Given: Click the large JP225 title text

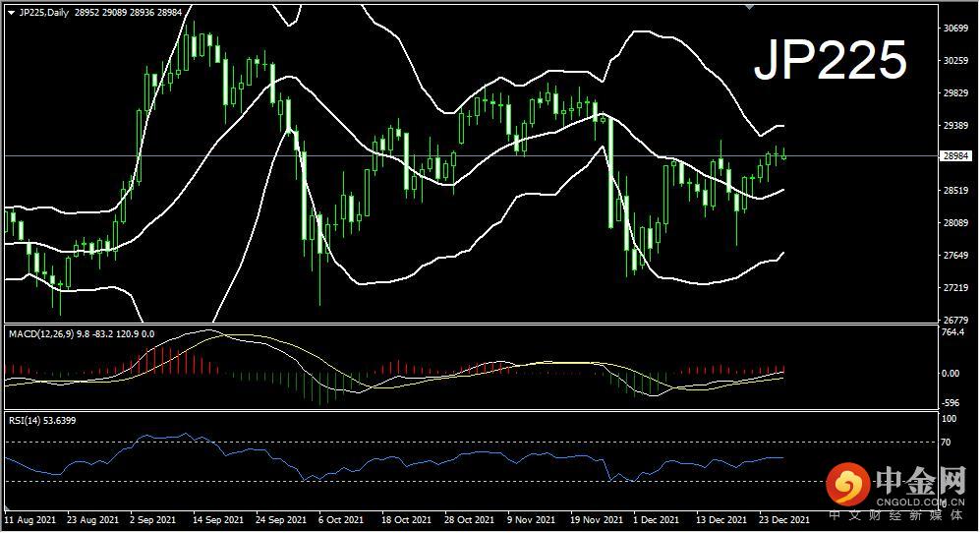Looking at the screenshot, I should (x=830, y=60).
